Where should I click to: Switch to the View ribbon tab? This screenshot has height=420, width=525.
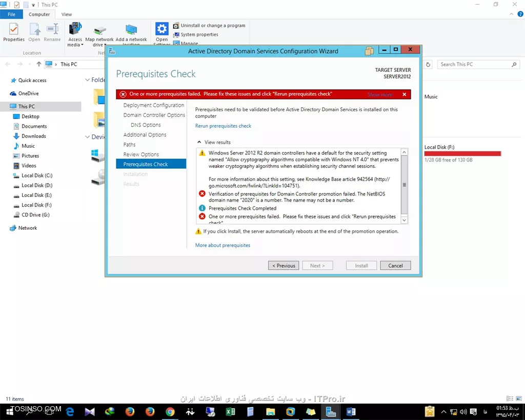click(66, 14)
